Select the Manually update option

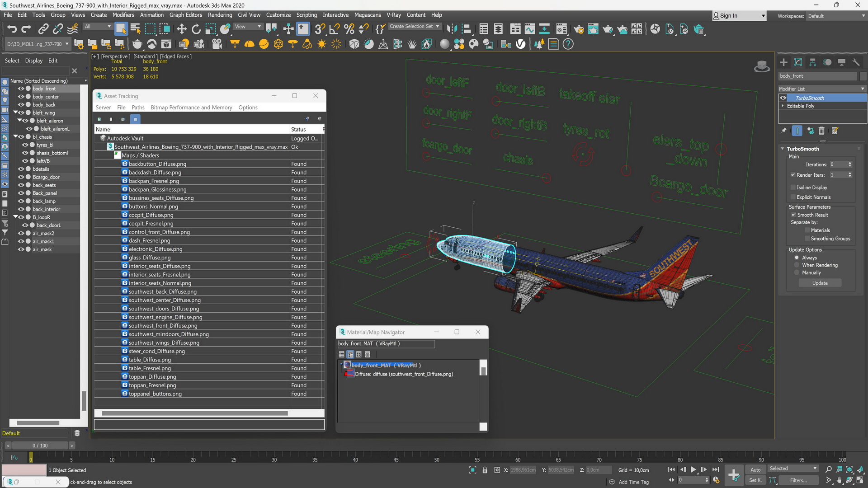click(797, 273)
